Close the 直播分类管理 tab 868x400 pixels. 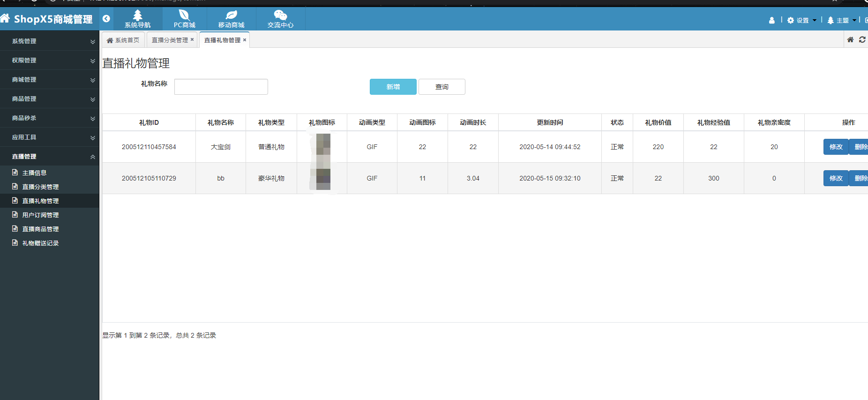192,40
